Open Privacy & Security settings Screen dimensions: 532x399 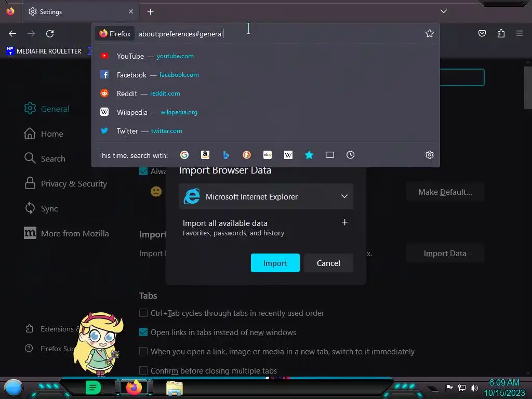(x=65, y=183)
